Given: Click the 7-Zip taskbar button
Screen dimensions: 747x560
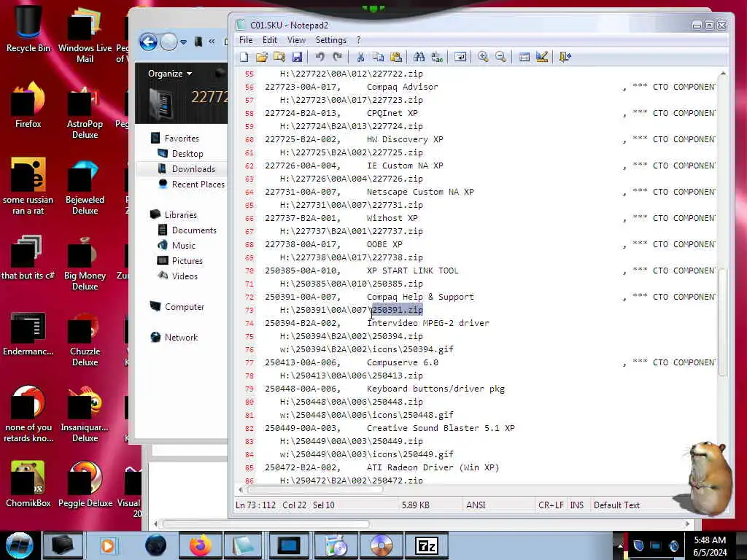Looking at the screenshot, I should [x=426, y=545].
